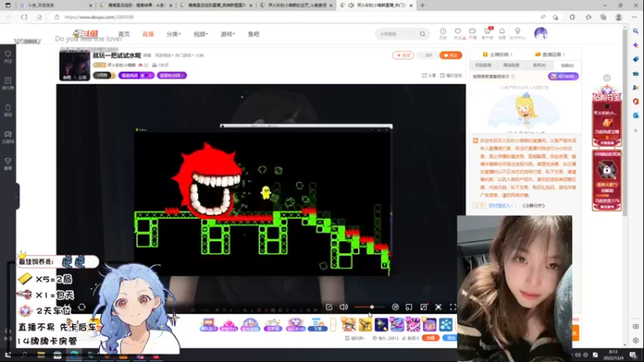Screen dimensions: 644x362
Task: Open the followed heart icon in header
Action: coord(458,33)
